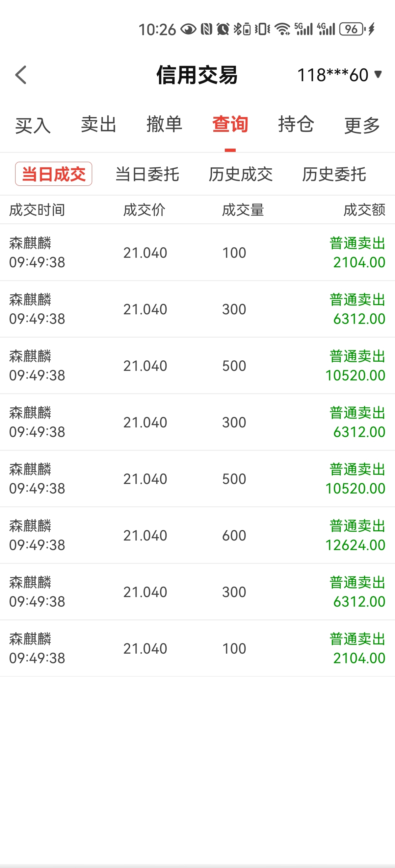Tap the battery indicator icon

click(x=352, y=29)
